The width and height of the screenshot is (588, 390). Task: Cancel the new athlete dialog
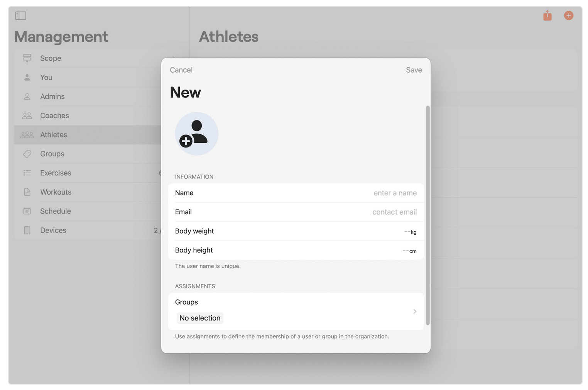(181, 70)
